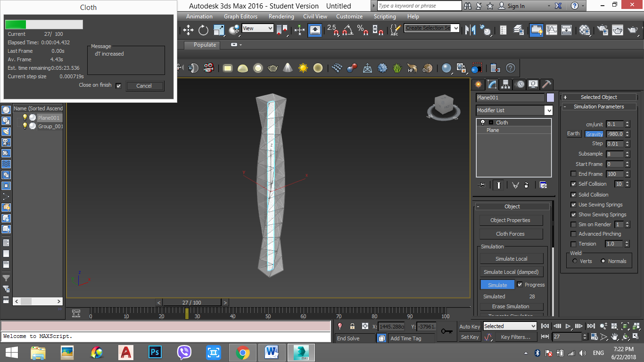Select the Rotate tool
Viewport: 644px width, 362px height.
(x=203, y=30)
